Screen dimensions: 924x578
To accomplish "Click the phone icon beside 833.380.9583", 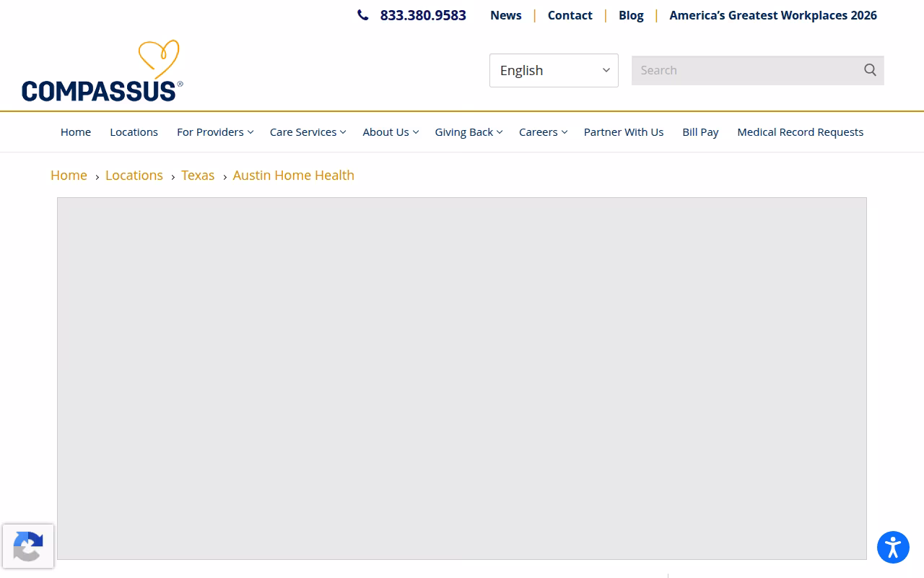I will click(x=362, y=15).
